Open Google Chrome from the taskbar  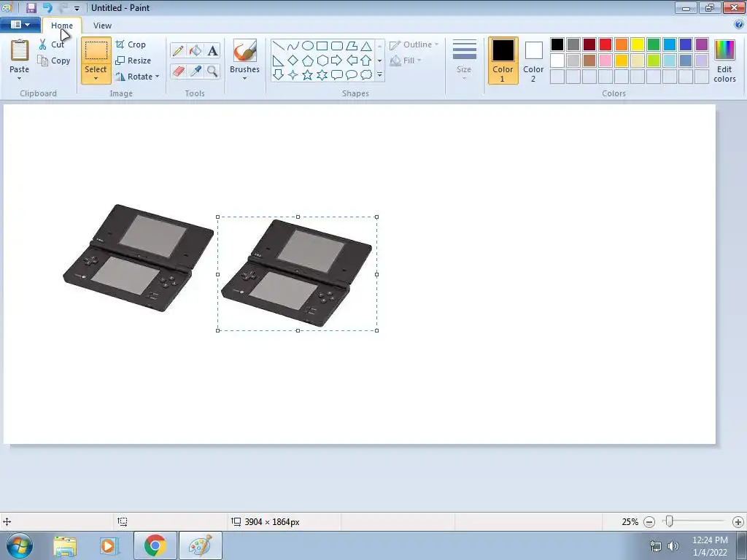(x=155, y=545)
